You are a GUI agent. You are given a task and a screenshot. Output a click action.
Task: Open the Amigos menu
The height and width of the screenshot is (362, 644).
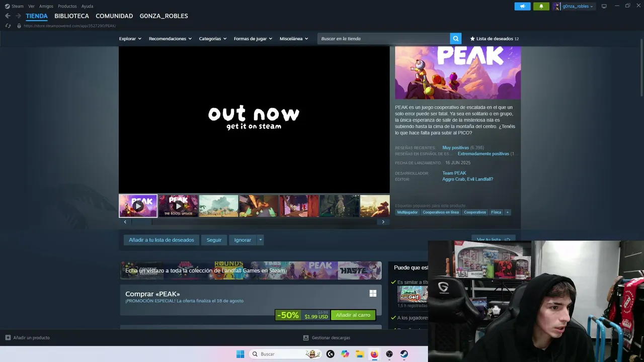point(46,6)
